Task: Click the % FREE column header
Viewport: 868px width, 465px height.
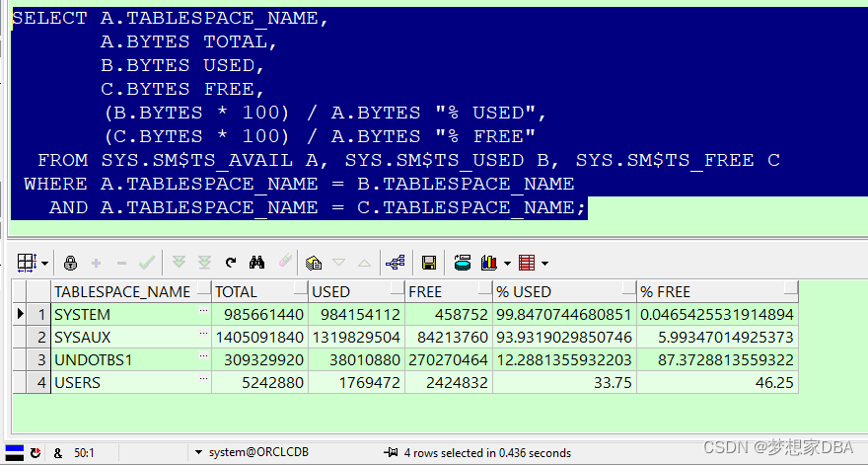Action: 717,291
